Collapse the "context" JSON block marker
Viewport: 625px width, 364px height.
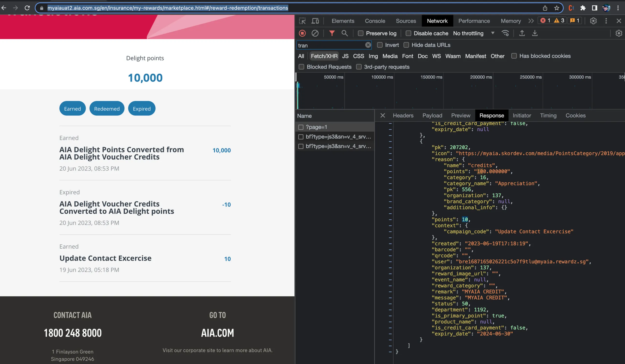[390, 226]
